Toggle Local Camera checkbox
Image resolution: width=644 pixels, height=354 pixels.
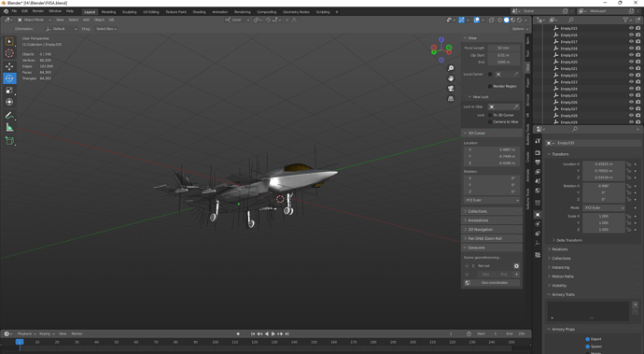[x=490, y=75]
